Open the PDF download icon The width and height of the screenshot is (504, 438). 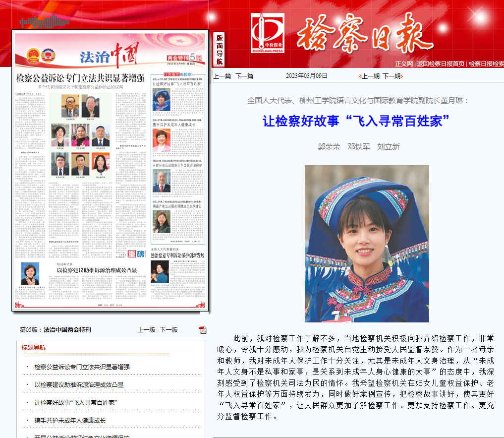[x=203, y=330]
